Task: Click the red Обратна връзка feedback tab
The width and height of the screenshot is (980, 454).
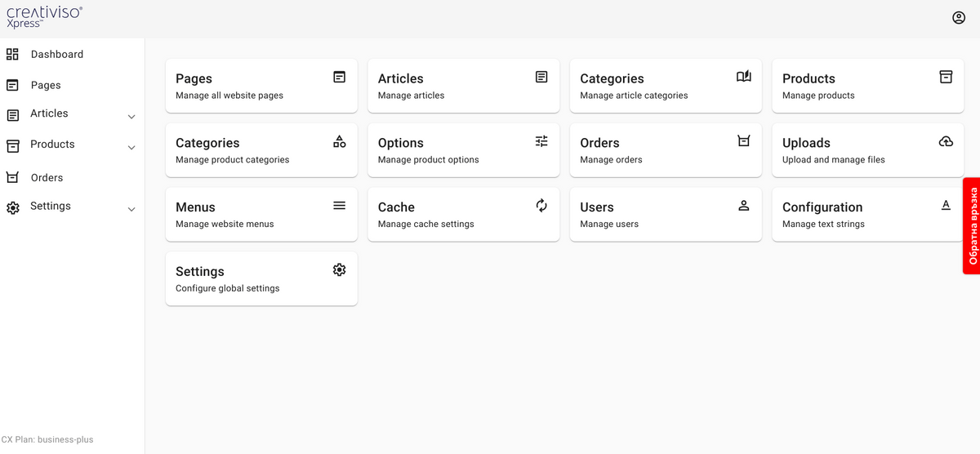Action: (x=971, y=225)
